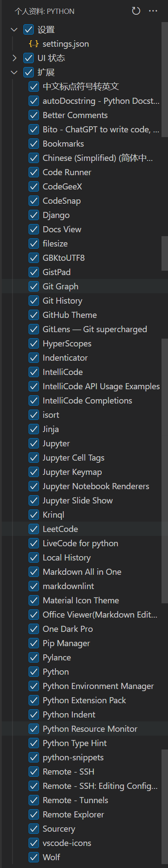Uncheck the vscode-icons checkbox
The width and height of the screenshot is (168, 868).
pyautogui.click(x=34, y=843)
